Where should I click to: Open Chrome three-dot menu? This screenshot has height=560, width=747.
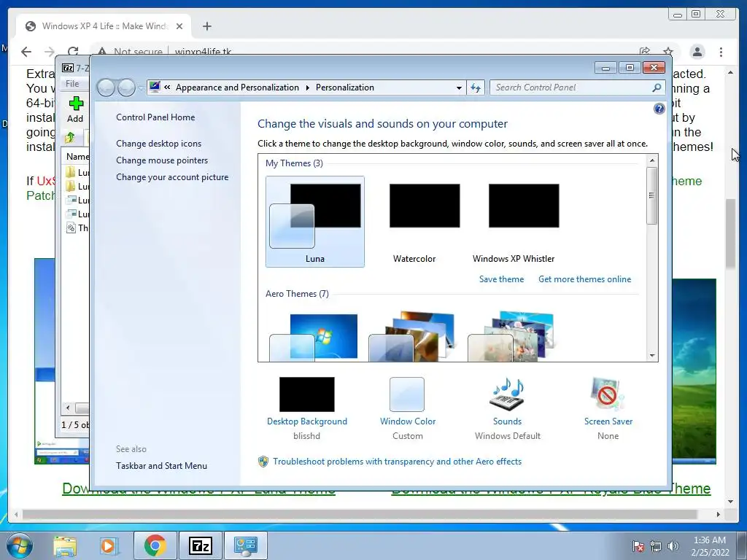coord(721,52)
